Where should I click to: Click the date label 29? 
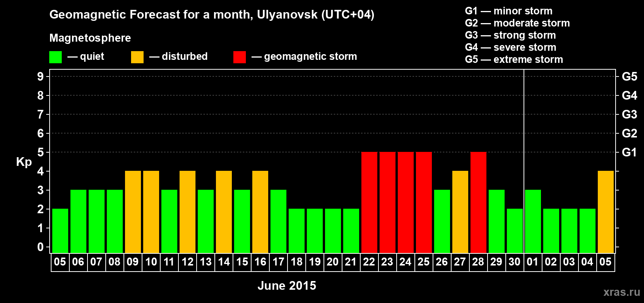coord(496,262)
